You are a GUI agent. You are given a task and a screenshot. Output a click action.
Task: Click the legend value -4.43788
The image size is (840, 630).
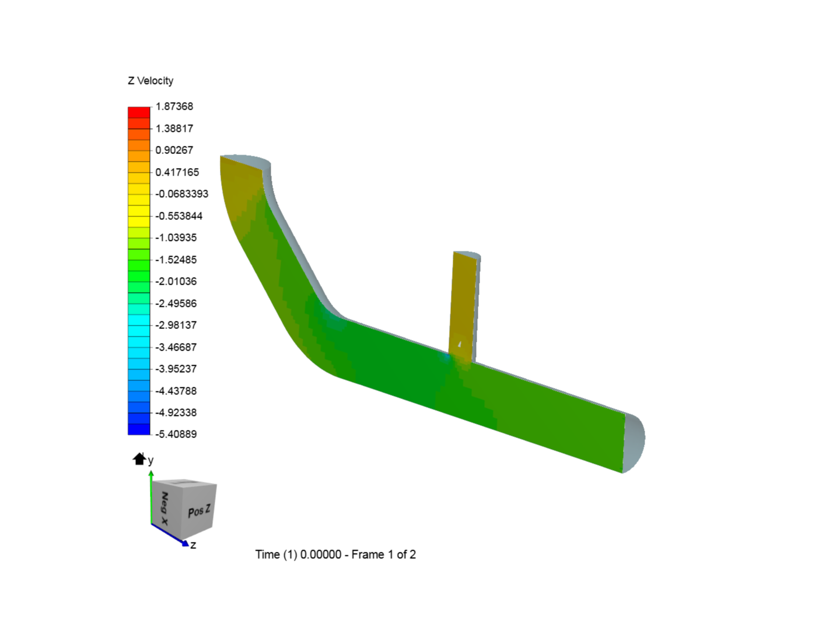click(176, 391)
